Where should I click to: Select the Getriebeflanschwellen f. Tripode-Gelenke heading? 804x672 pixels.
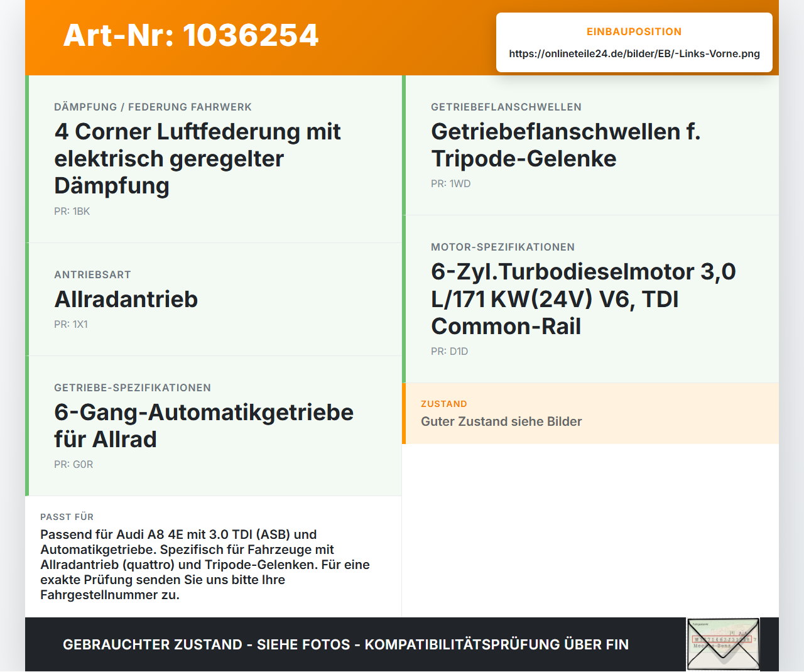tap(565, 145)
